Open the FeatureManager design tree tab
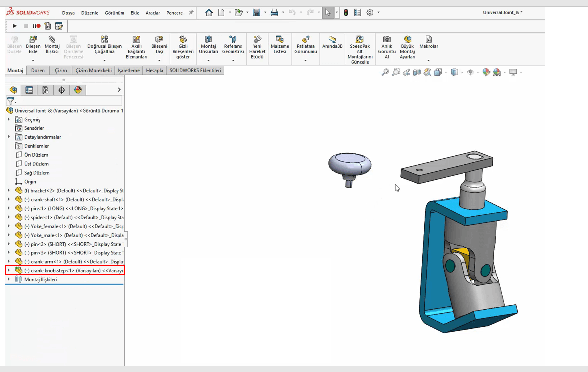Screen dimensions: 588x372 (x=13, y=90)
